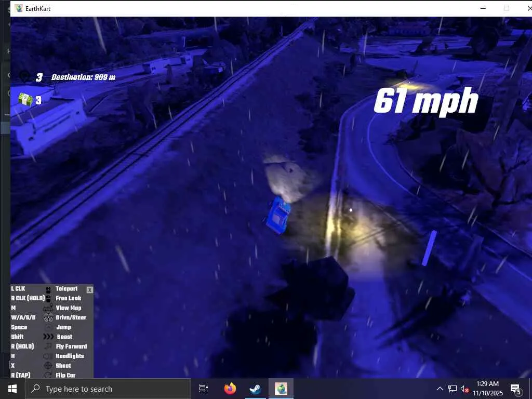532x399 pixels.
Task: Click the 'L CLK' key label
Action: click(18, 289)
